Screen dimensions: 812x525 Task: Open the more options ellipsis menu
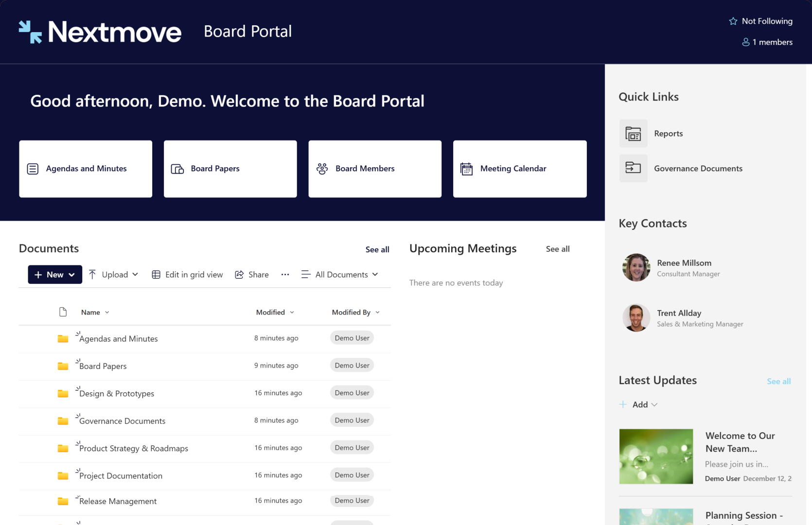click(x=285, y=275)
